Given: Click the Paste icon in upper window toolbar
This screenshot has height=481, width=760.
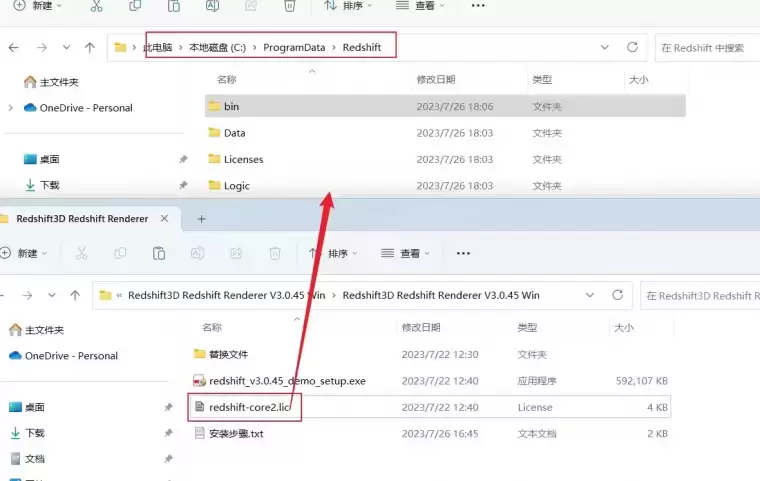Looking at the screenshot, I should tap(174, 6).
